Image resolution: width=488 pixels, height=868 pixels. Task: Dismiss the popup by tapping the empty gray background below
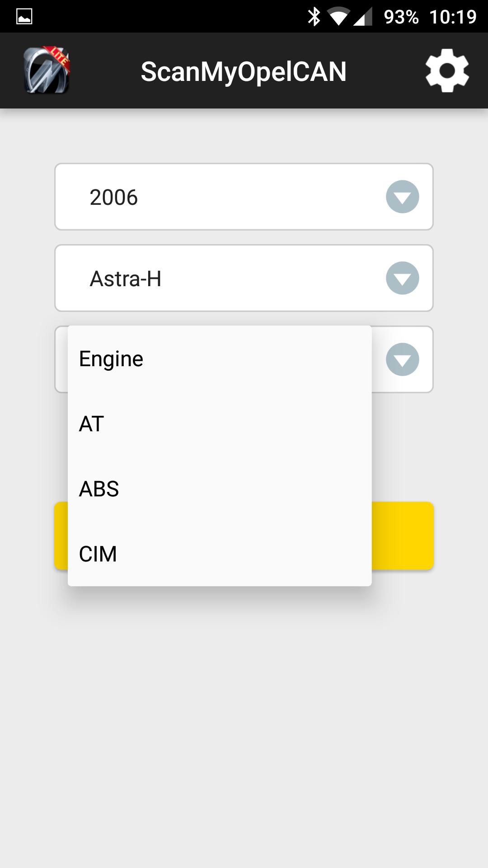click(x=244, y=723)
